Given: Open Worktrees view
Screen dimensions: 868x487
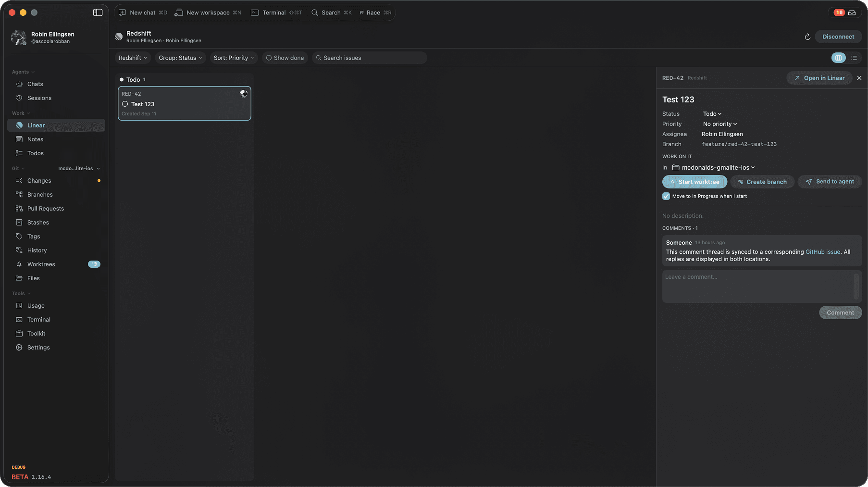Looking at the screenshot, I should click(x=56, y=264).
